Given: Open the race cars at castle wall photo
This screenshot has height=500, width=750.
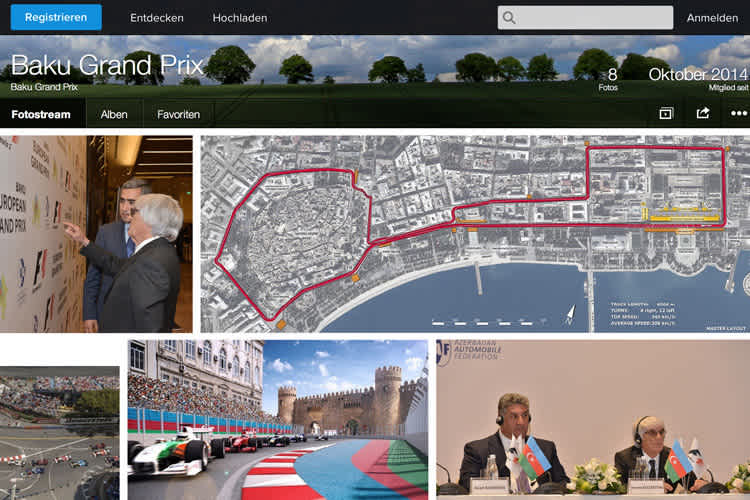Looking at the screenshot, I should [277, 419].
